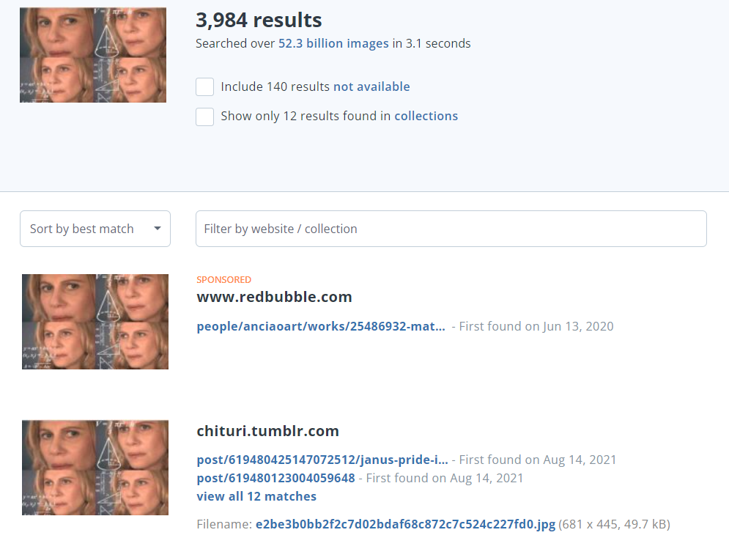Open the people/anciaoart/works Redbubble link
729x560 pixels.
click(x=321, y=326)
